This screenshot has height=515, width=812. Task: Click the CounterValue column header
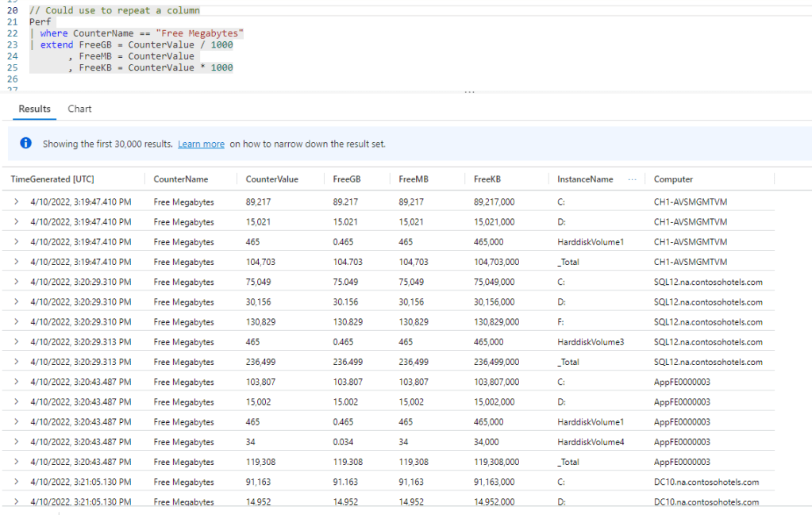[x=271, y=179]
